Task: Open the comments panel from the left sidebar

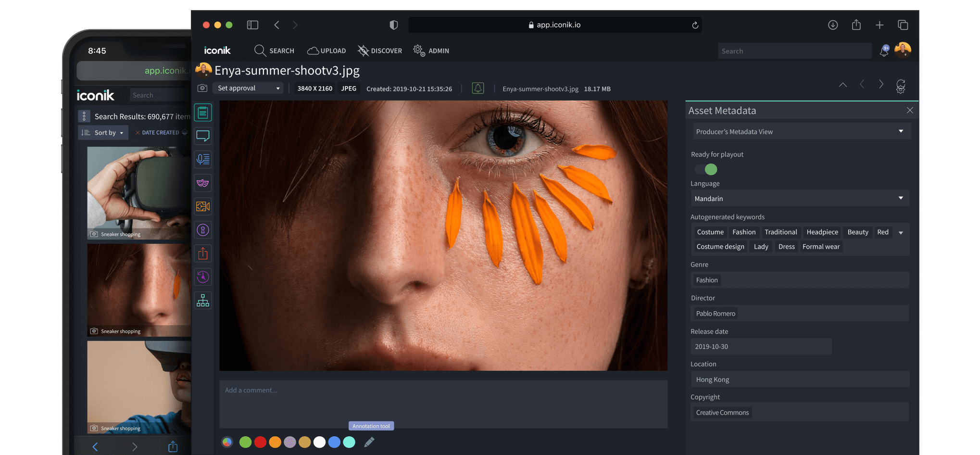Action: (x=203, y=136)
